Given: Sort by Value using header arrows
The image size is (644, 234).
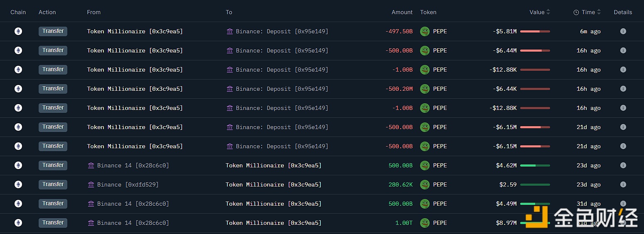Looking at the screenshot, I should pos(548,12).
